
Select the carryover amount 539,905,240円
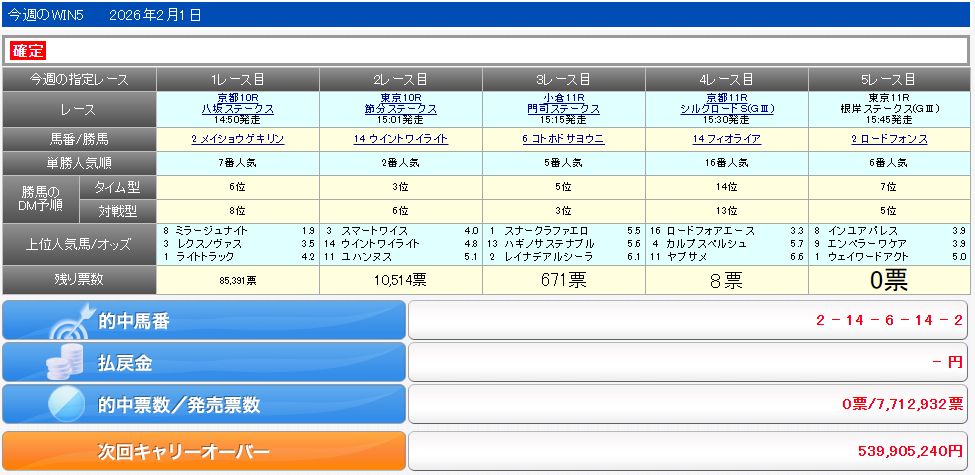click(x=910, y=450)
